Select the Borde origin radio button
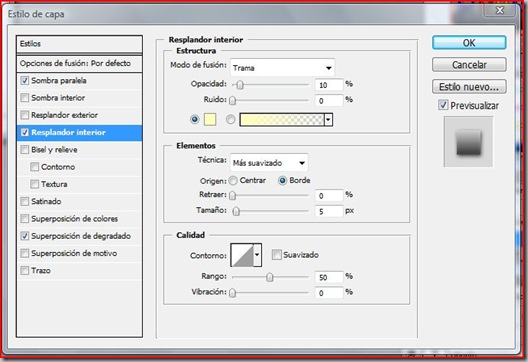Viewport: 528px width, 362px height. (282, 181)
